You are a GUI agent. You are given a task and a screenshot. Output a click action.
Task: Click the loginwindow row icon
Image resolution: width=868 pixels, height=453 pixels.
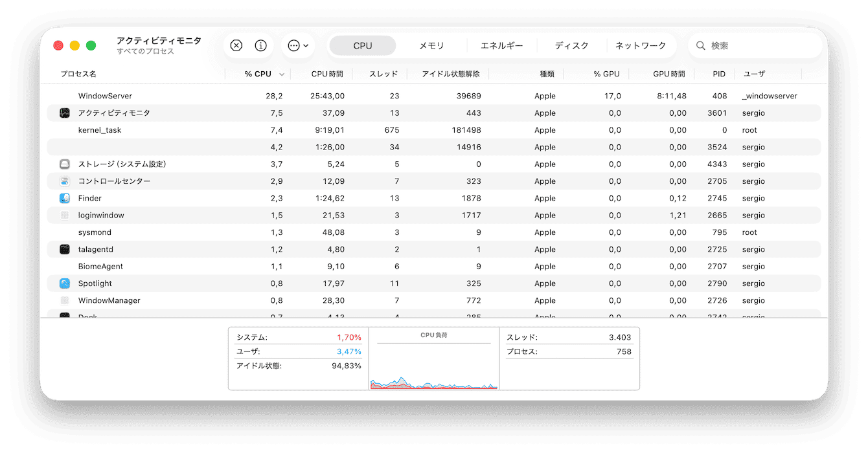point(65,215)
